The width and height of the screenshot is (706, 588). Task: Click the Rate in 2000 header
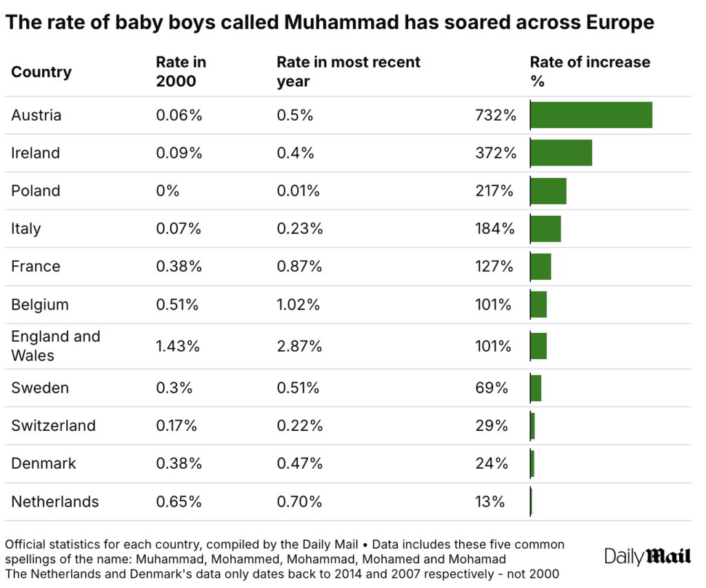click(181, 71)
